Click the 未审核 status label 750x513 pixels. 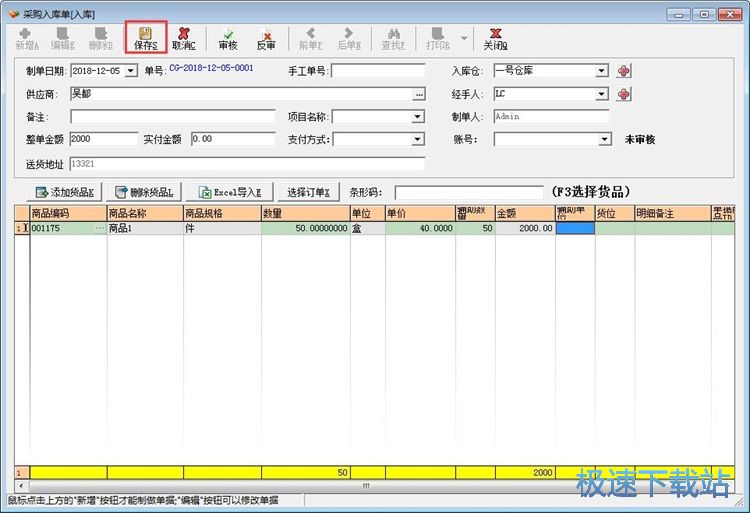[640, 140]
